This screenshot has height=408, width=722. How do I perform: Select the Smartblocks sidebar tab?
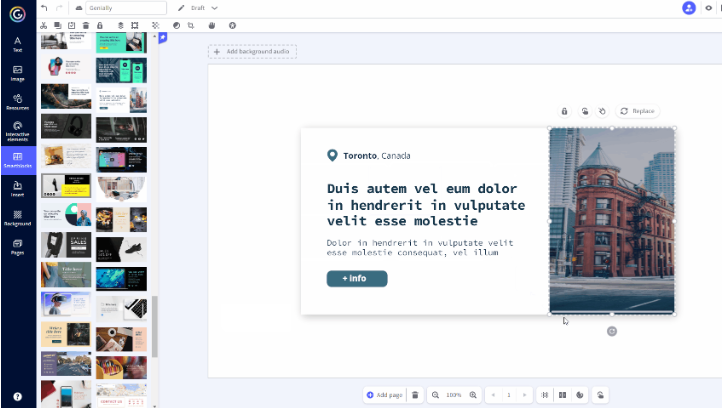coord(17,160)
